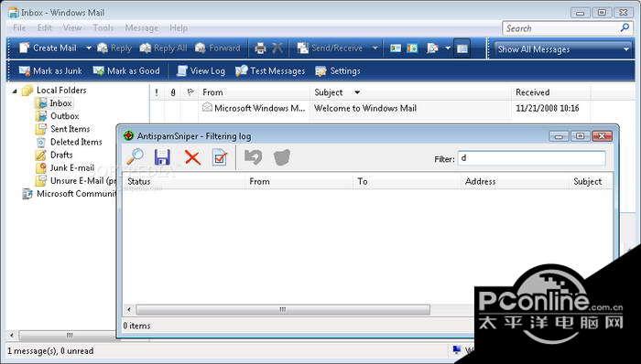The height and width of the screenshot is (364, 641).
Task: Collapse the Local Folders tree arrow
Action: (15, 91)
